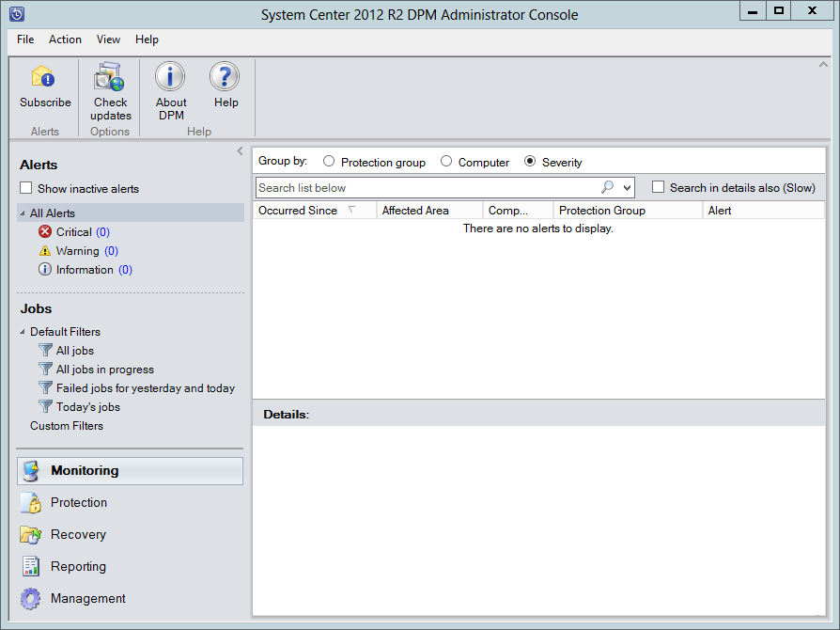Screen dimensions: 840x630
Task: Switch to the Monitoring workspace
Action: point(131,471)
